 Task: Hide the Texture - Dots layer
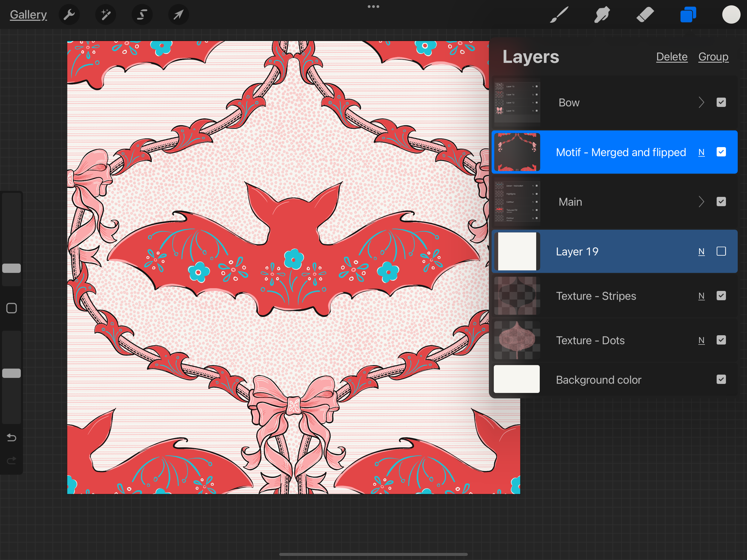point(721,340)
